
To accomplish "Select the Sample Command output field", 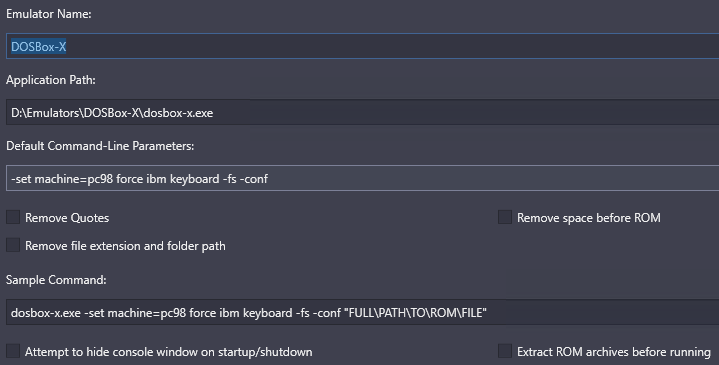I will tap(362, 312).
